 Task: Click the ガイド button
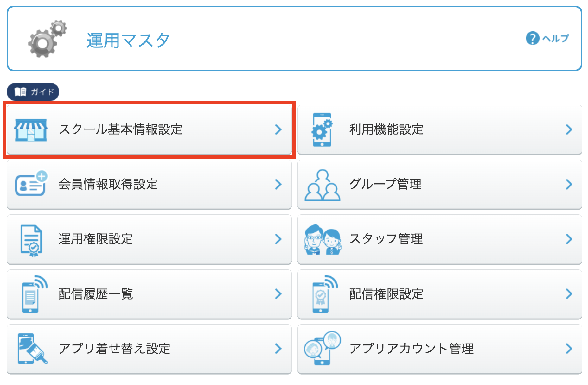point(33,92)
